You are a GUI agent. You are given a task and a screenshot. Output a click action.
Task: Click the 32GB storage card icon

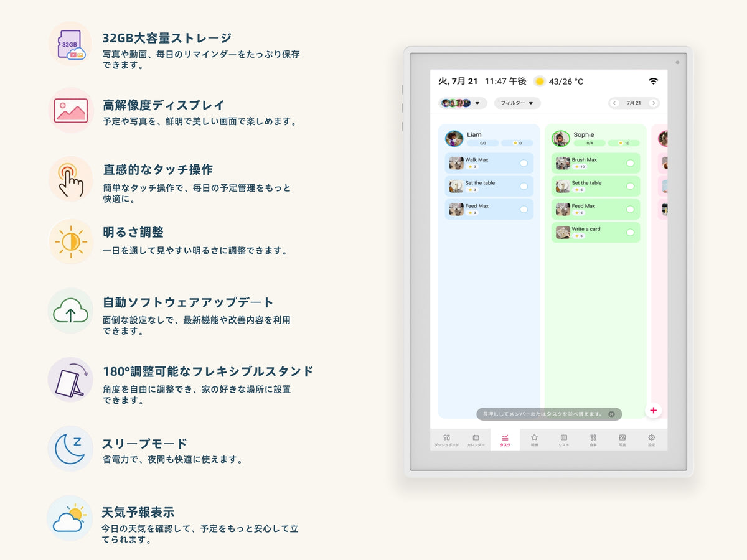[70, 44]
